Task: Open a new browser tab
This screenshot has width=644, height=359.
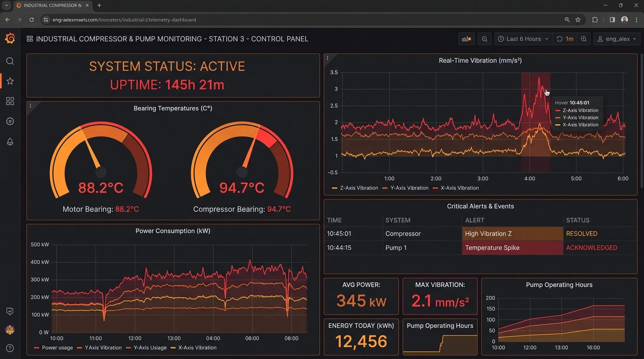Action: pos(99,5)
